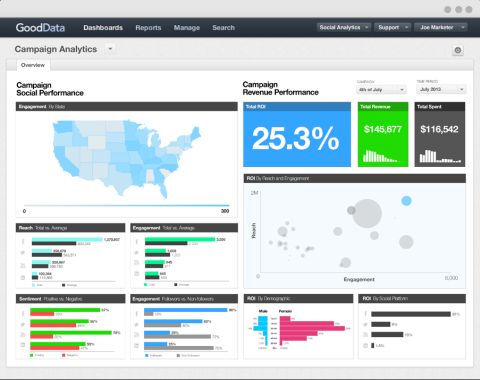Select the blue highlighted bubble in ROI chart
480x380 pixels.
click(406, 201)
